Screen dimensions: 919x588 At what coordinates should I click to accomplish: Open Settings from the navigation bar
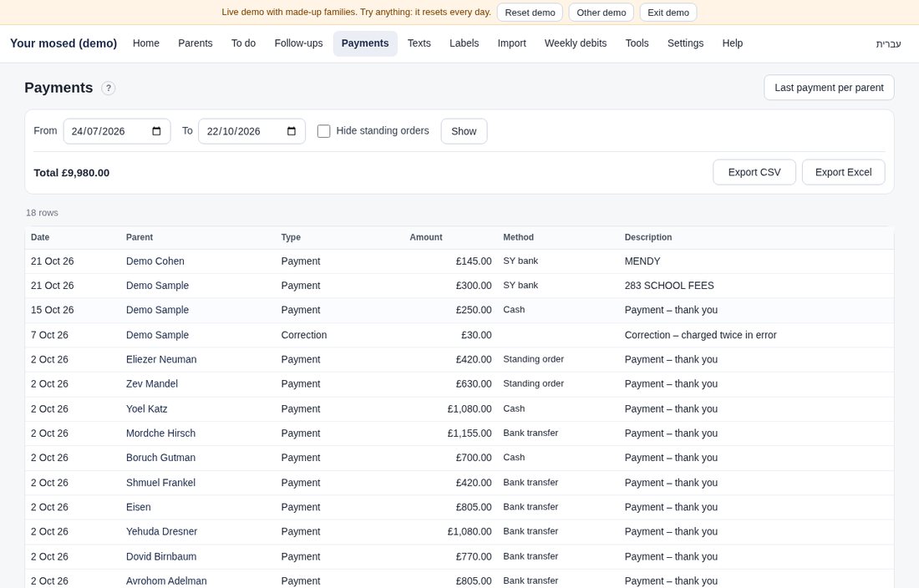[685, 43]
